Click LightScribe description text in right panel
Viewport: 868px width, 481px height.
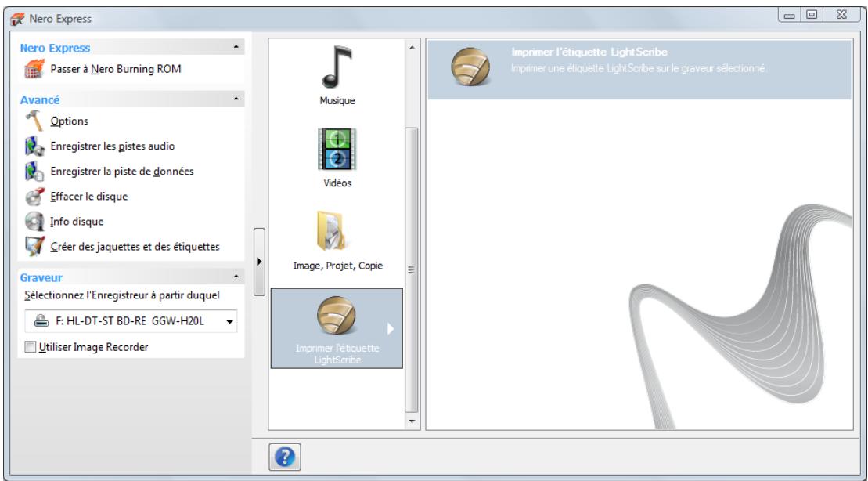pos(638,69)
